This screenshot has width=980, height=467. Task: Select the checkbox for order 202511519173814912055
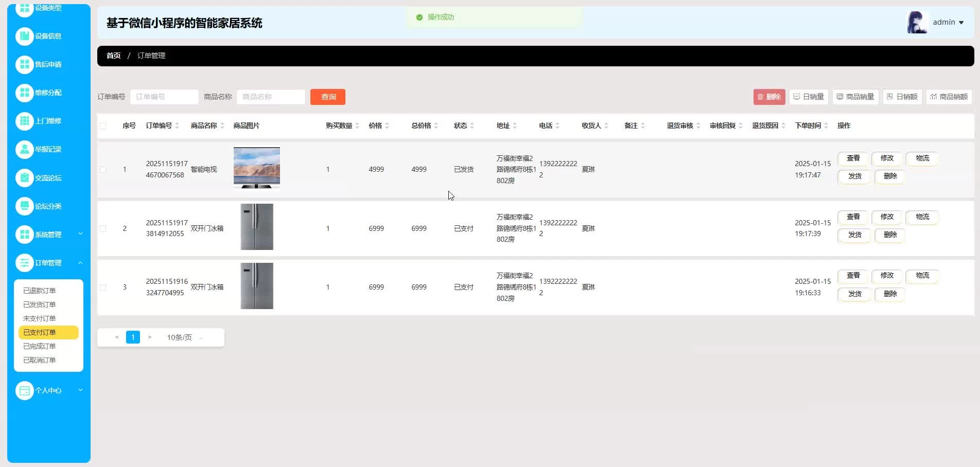click(x=103, y=228)
